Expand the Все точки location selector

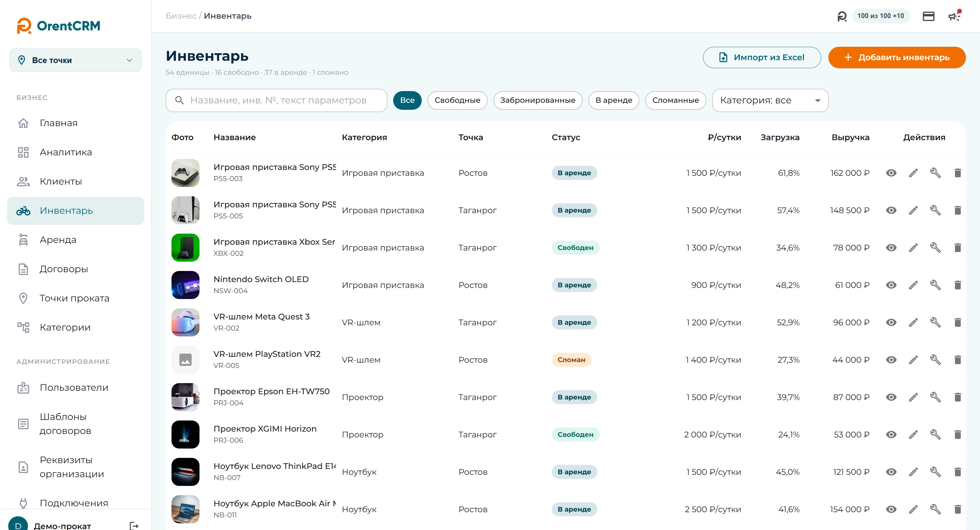point(75,60)
